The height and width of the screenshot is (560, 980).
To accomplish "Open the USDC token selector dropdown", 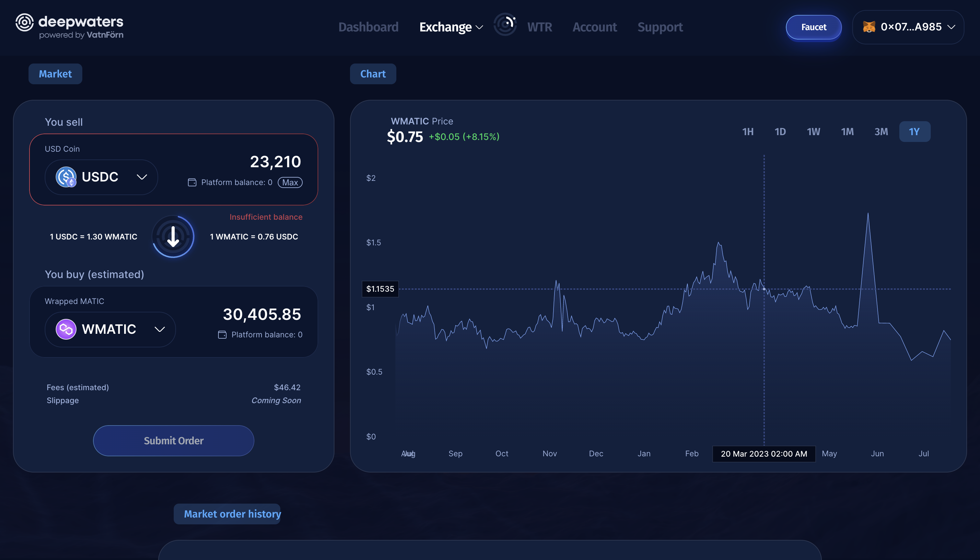I will (101, 177).
